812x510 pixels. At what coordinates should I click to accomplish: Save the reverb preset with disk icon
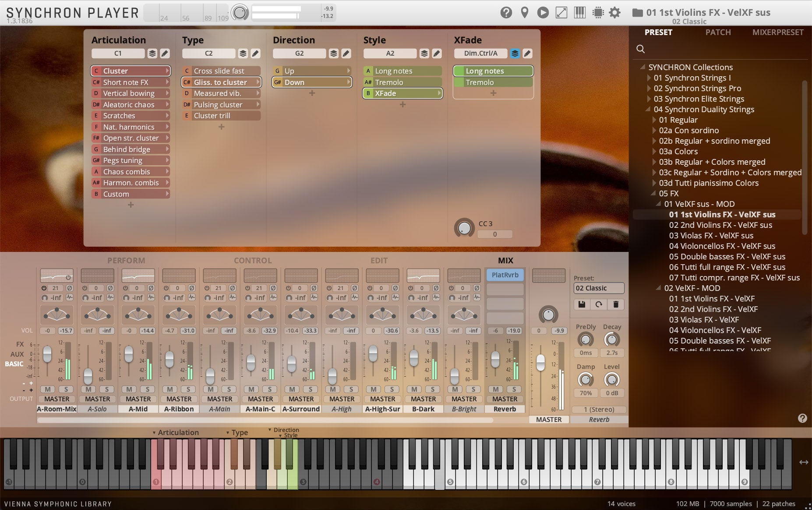[x=583, y=305]
